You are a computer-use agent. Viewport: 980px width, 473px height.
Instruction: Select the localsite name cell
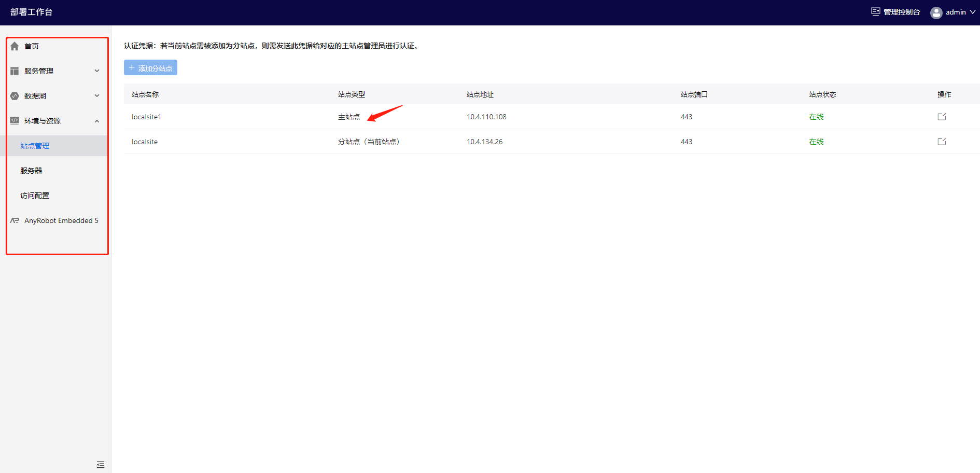145,142
